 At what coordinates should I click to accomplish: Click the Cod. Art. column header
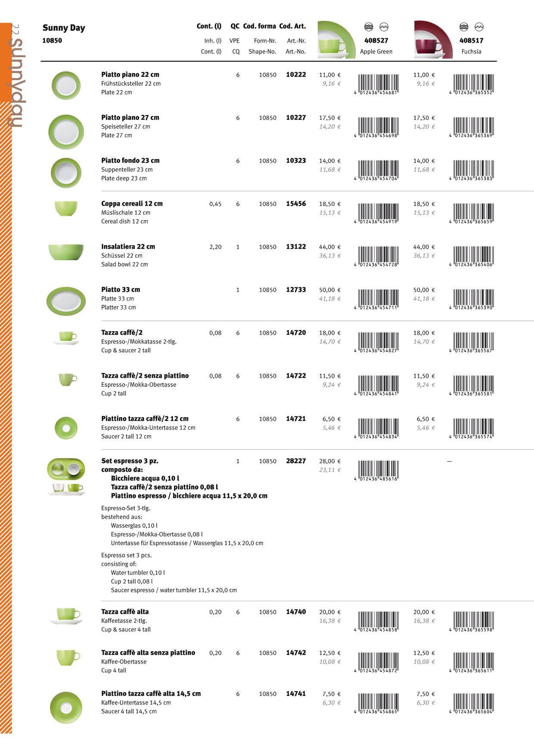[292, 26]
